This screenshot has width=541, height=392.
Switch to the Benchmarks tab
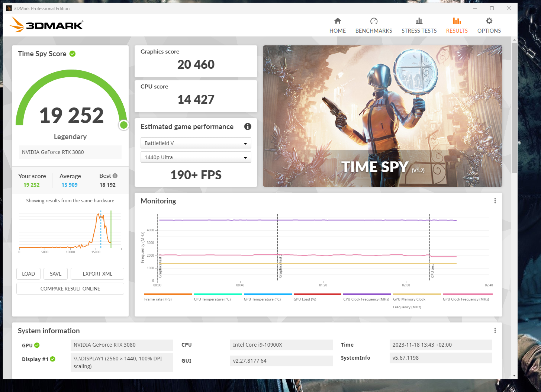374,26
